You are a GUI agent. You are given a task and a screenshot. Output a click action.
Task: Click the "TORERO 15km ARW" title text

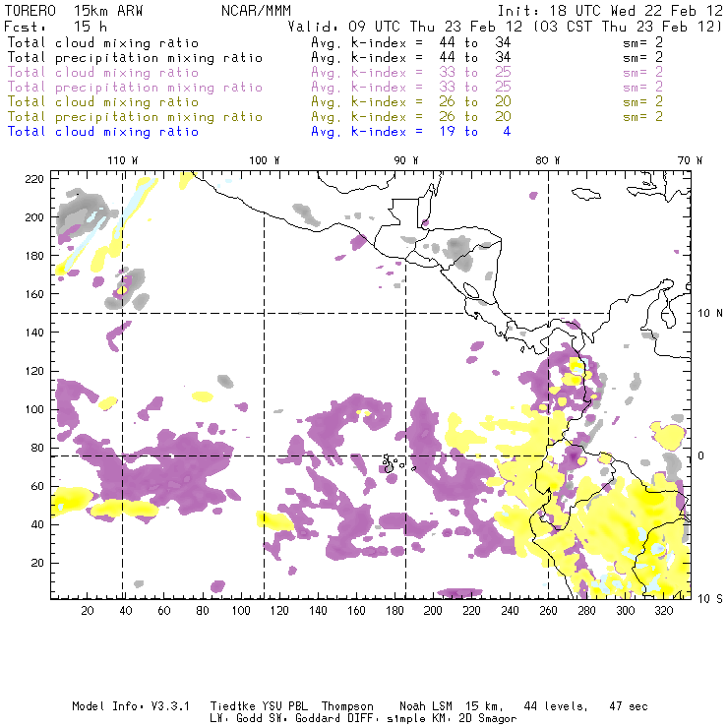point(74,11)
